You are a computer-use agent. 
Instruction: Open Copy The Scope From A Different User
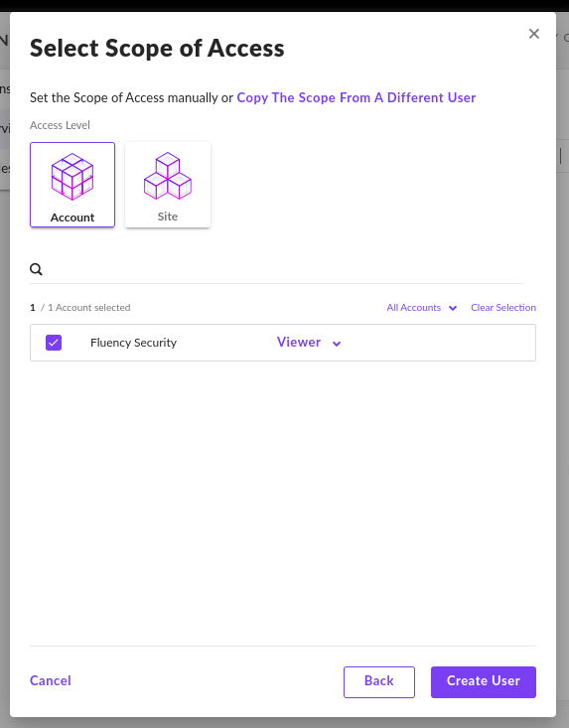(356, 97)
